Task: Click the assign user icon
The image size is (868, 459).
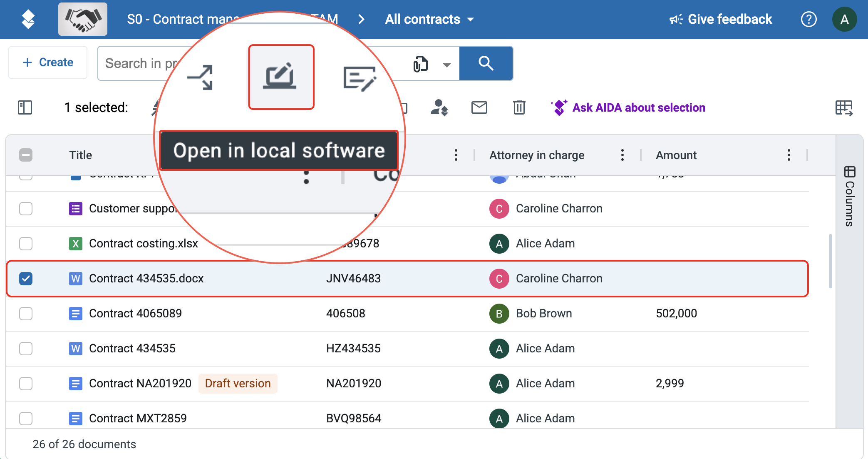Action: click(439, 107)
